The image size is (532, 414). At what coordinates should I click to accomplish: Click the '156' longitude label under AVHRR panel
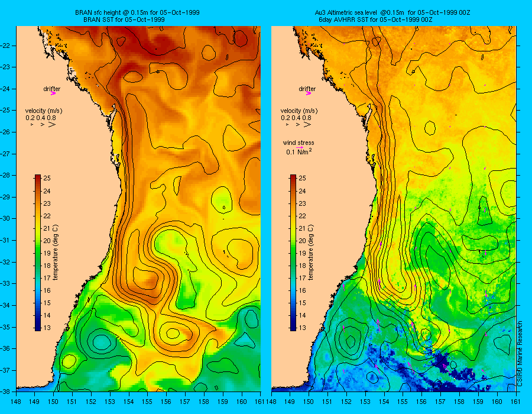[x=421, y=402]
